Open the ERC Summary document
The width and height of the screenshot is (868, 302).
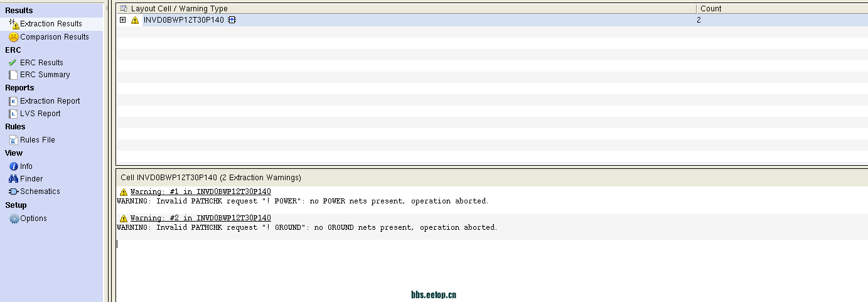click(45, 75)
